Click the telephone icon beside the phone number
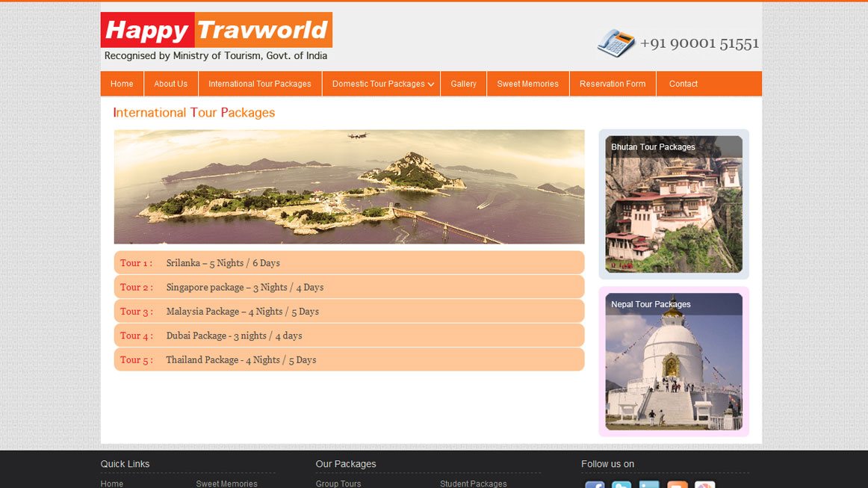Screen dimensions: 868x488 pyautogui.click(x=614, y=43)
